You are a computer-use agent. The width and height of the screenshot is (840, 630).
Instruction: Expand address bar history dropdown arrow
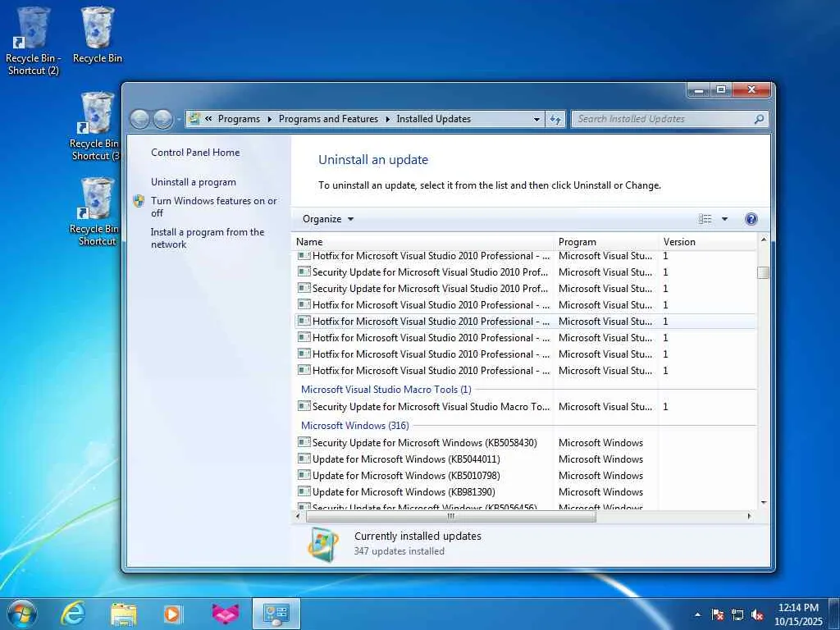click(x=536, y=119)
